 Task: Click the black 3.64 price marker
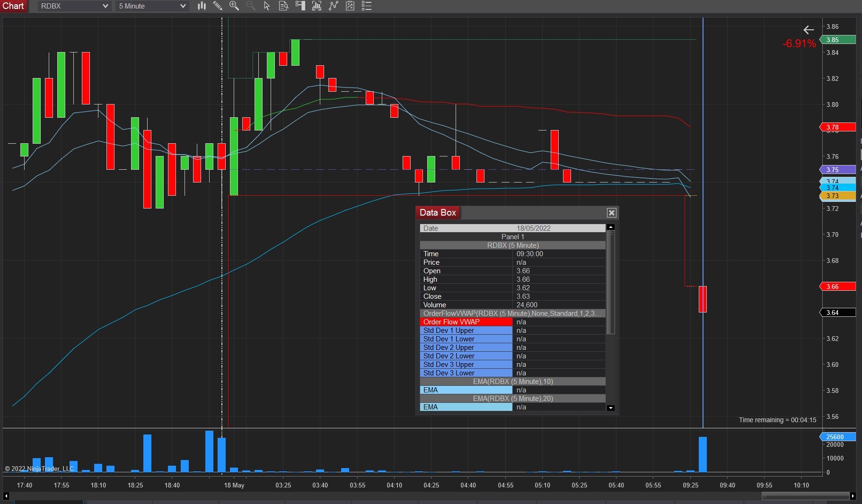pyautogui.click(x=837, y=313)
